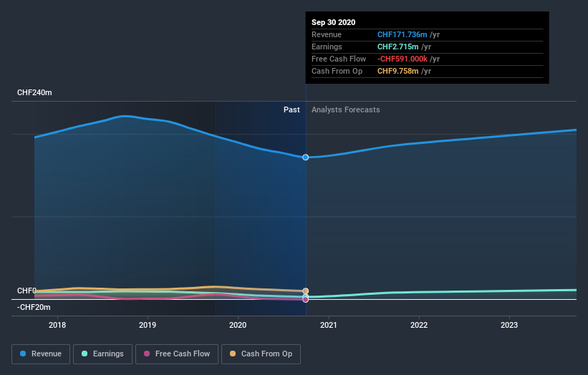Click the 2023 x-axis label
The image size is (588, 375).
click(509, 325)
